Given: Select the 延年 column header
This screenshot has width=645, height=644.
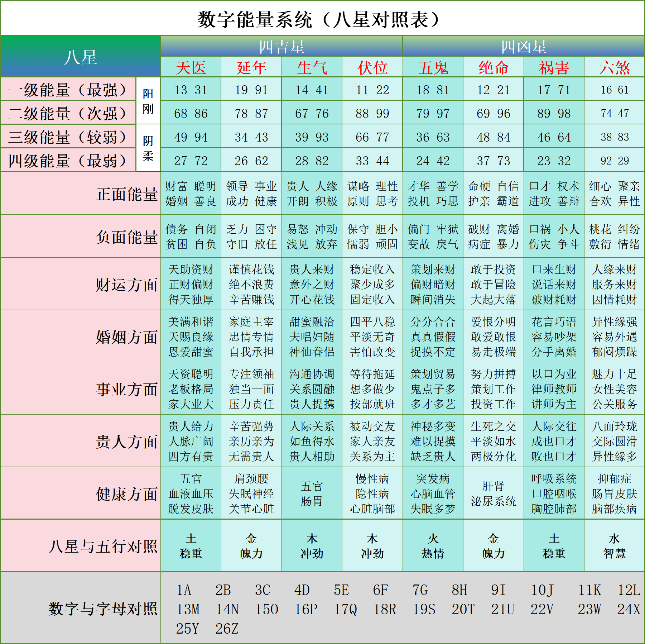Looking at the screenshot, I should (x=251, y=67).
